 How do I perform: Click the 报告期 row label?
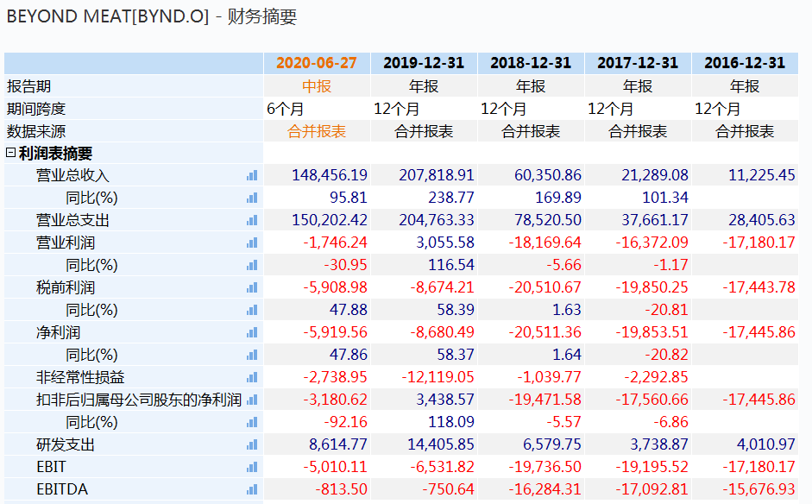pos(28,86)
